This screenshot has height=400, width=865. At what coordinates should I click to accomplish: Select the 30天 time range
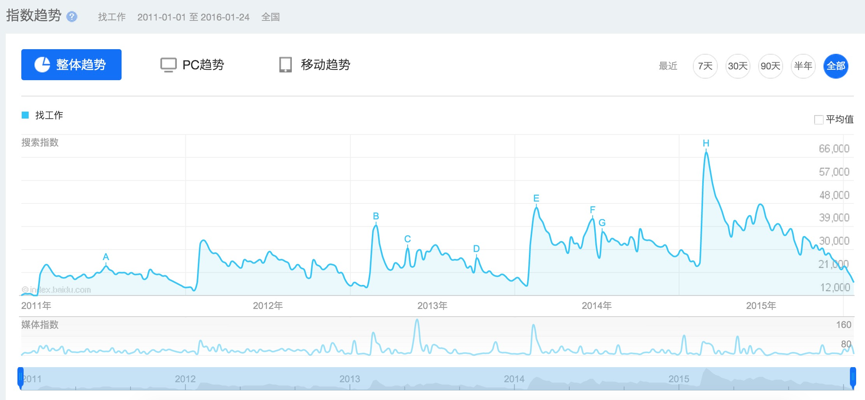pos(738,66)
